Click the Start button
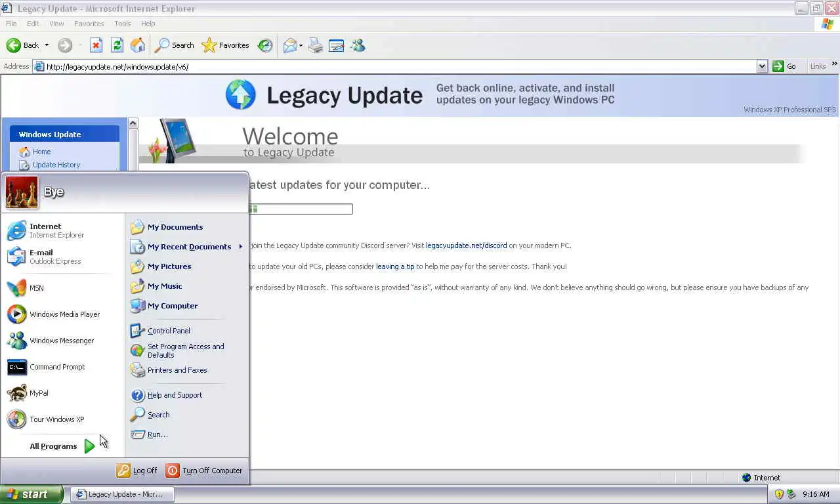The image size is (840, 504). (31, 494)
